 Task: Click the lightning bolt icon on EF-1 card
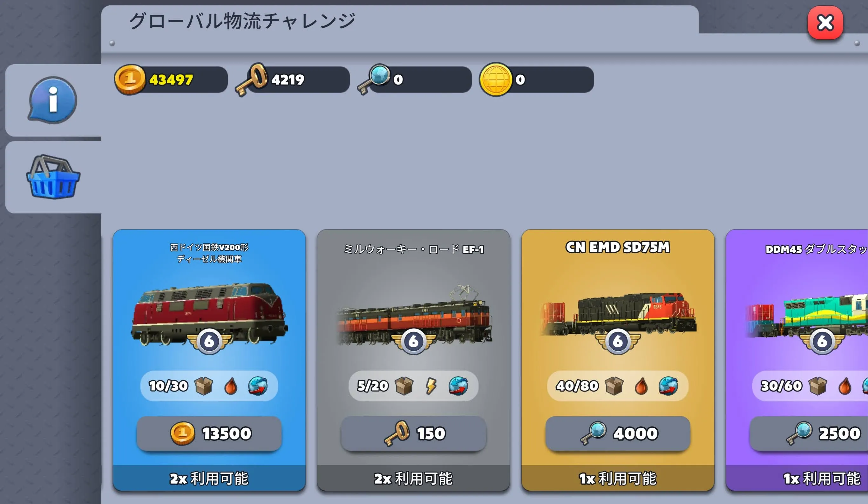pos(431,385)
